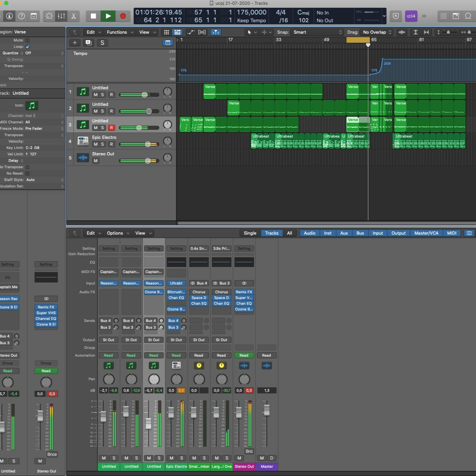The width and height of the screenshot is (476, 476).
Task: Open the Mixer toolbar icon
Action: click(61, 16)
